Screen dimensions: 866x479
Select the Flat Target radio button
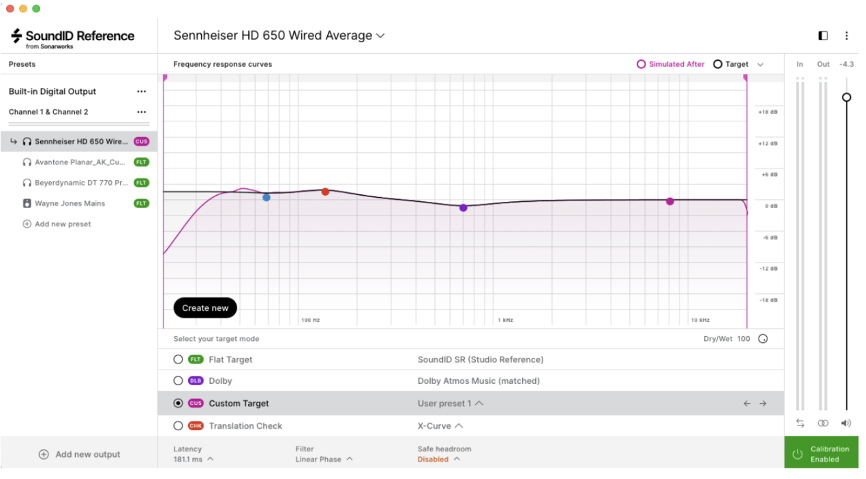click(x=178, y=359)
